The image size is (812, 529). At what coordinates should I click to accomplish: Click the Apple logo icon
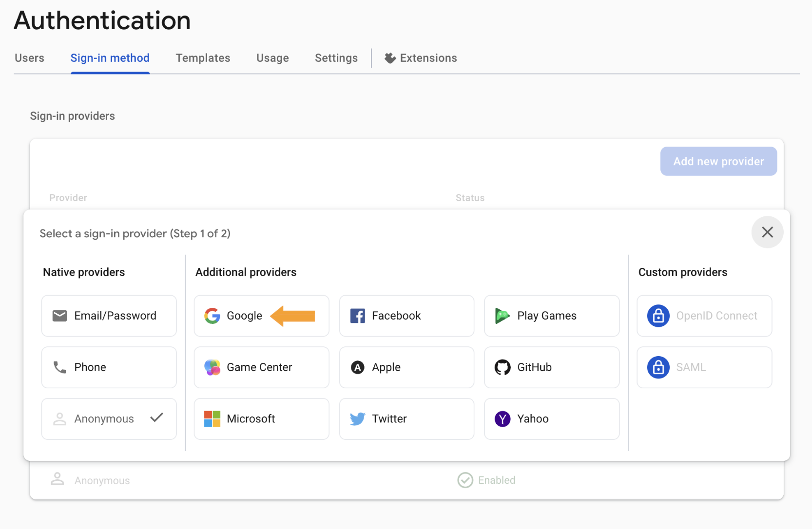point(357,367)
